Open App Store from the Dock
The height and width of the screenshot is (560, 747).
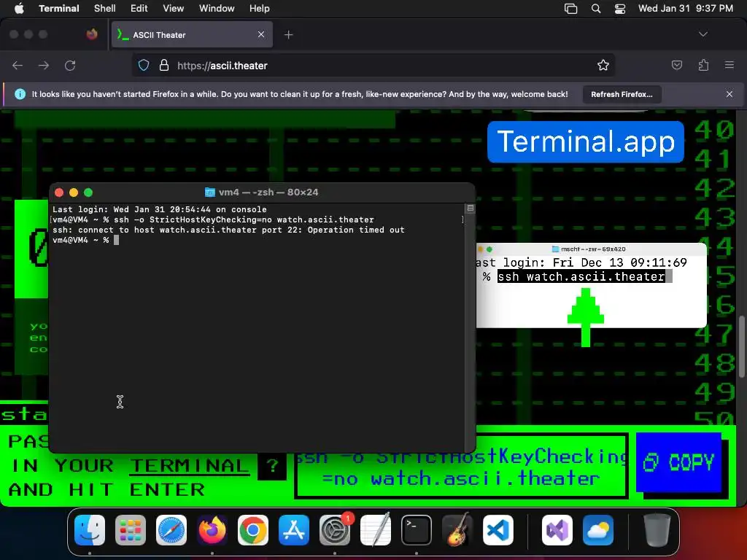point(294,530)
